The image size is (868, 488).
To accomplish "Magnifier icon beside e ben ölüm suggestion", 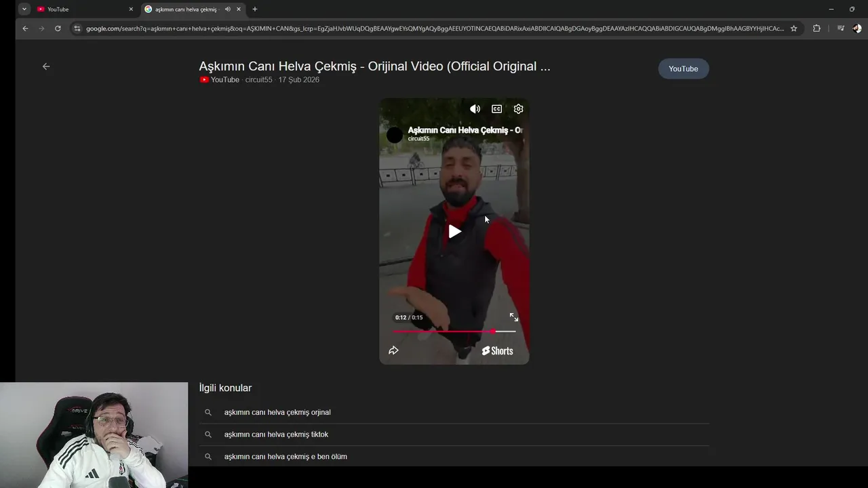I will coord(208,457).
